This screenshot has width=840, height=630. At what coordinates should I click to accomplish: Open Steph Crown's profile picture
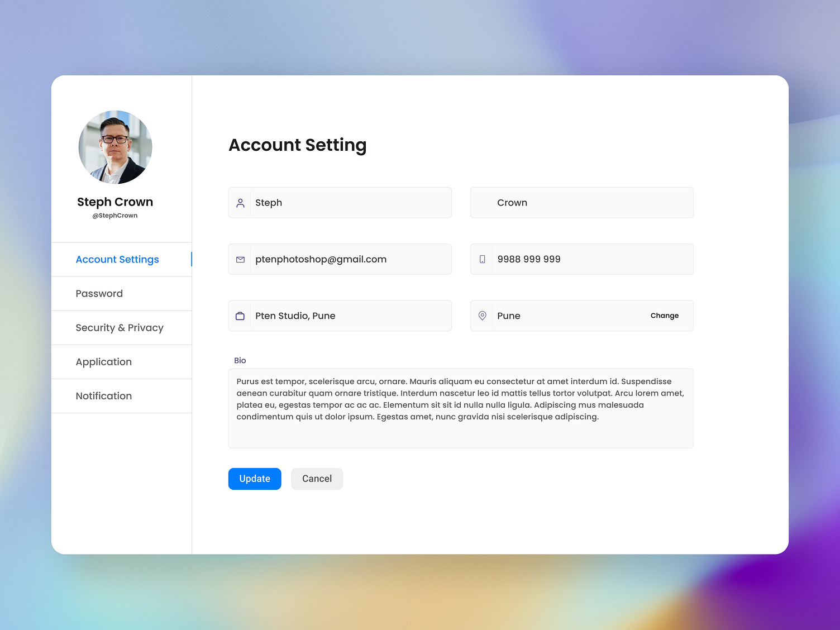tap(114, 147)
